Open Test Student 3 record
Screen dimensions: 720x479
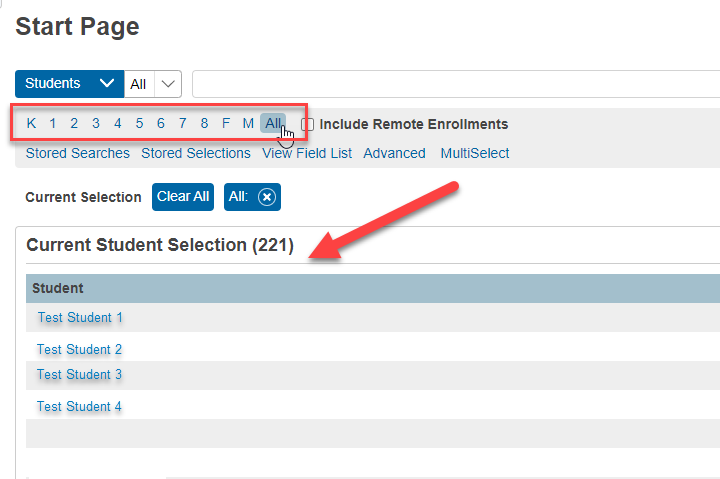(80, 375)
